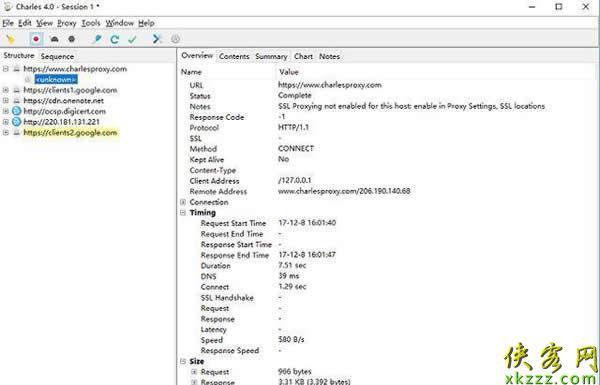Open the Window menu
This screenshot has width=600, height=385.
[x=119, y=23]
